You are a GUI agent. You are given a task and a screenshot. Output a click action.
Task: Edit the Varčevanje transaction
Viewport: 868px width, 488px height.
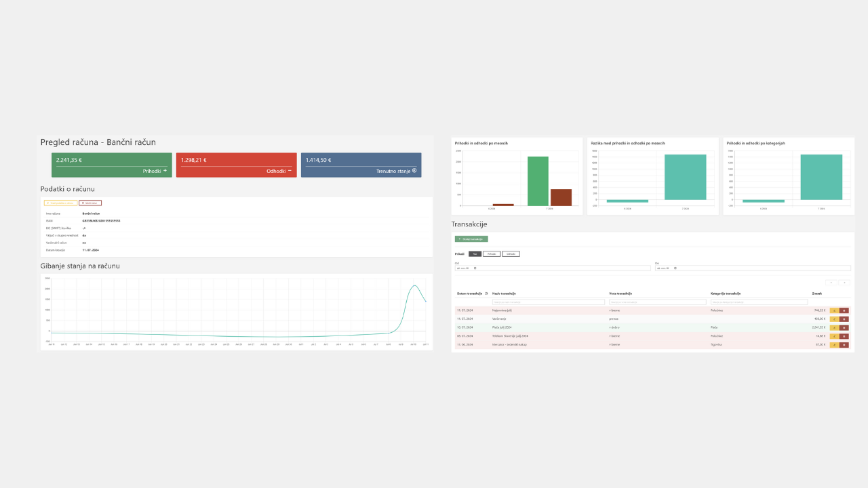tap(834, 319)
